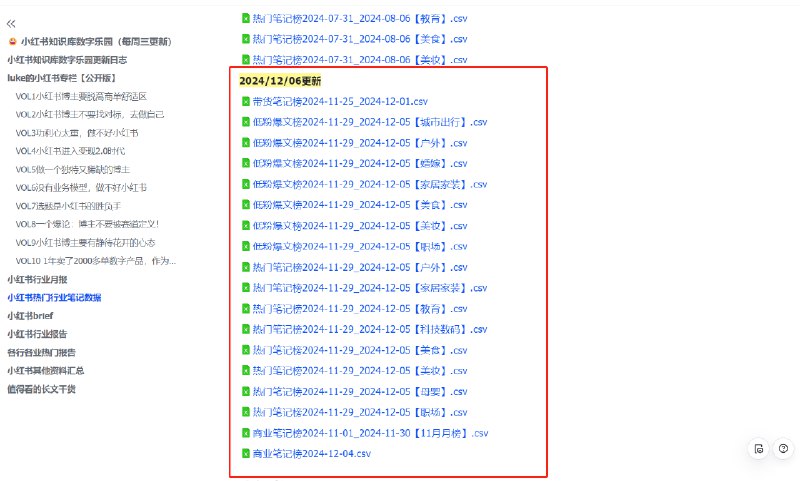Open the help question mark icon
Image resolution: width=800 pixels, height=481 pixels.
tap(783, 449)
